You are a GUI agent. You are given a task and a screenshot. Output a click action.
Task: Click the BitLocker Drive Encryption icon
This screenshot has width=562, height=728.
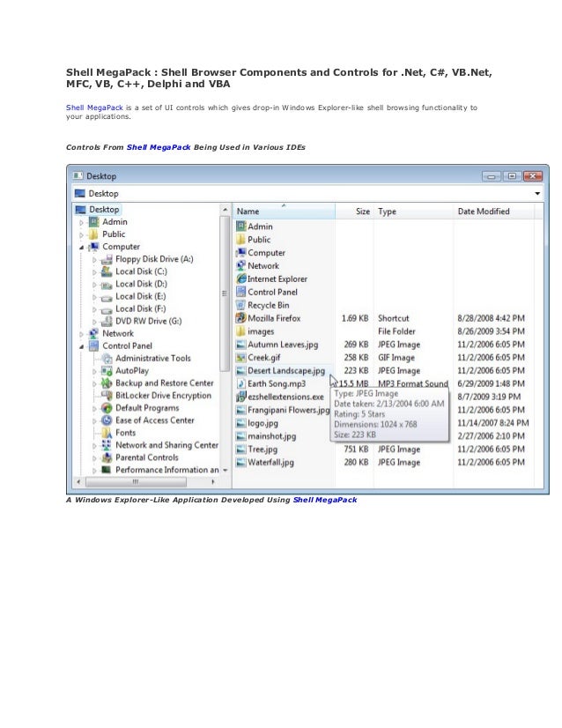pos(107,396)
